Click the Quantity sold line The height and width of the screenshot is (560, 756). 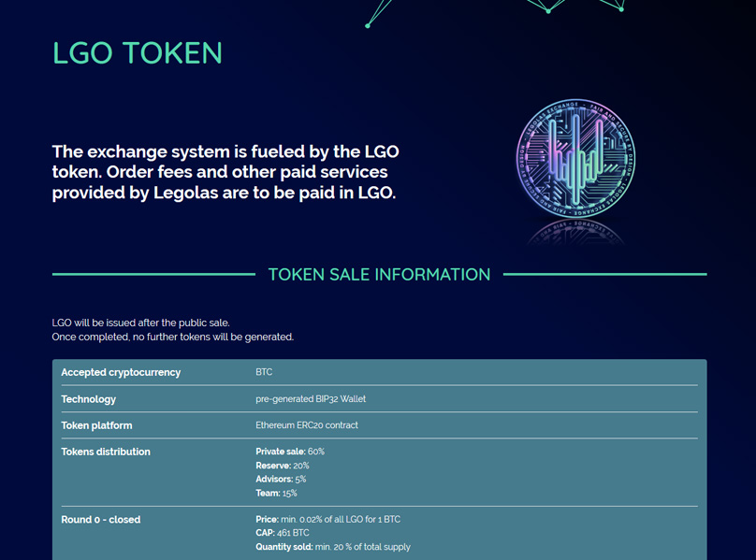click(x=333, y=547)
